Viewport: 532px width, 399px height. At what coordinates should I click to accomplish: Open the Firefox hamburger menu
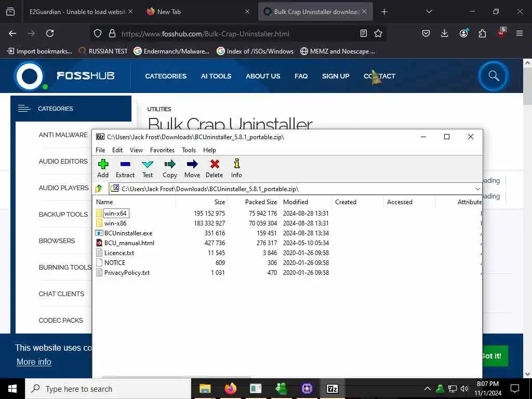tap(520, 33)
